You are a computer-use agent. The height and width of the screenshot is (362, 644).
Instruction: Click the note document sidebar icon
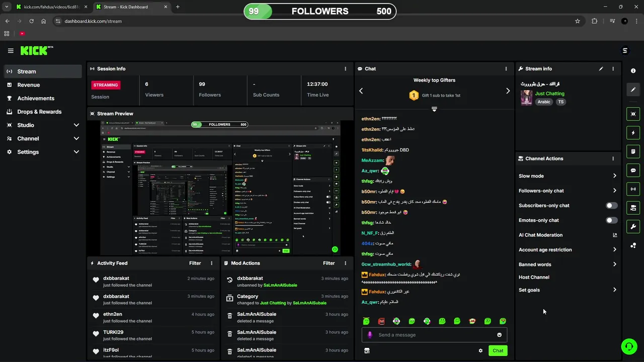pyautogui.click(x=633, y=151)
